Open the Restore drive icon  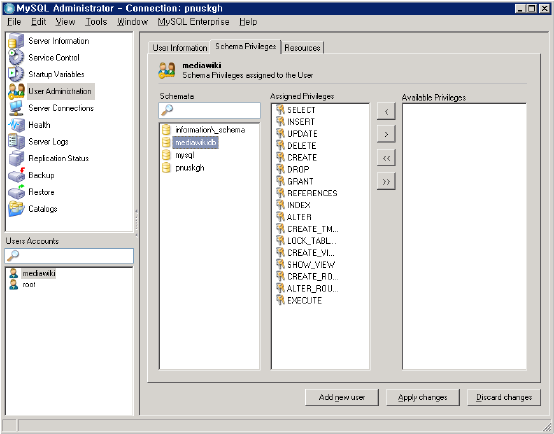(16, 192)
